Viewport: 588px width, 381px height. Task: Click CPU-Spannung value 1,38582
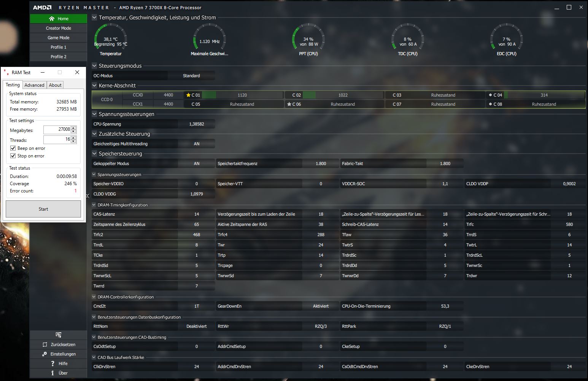197,124
